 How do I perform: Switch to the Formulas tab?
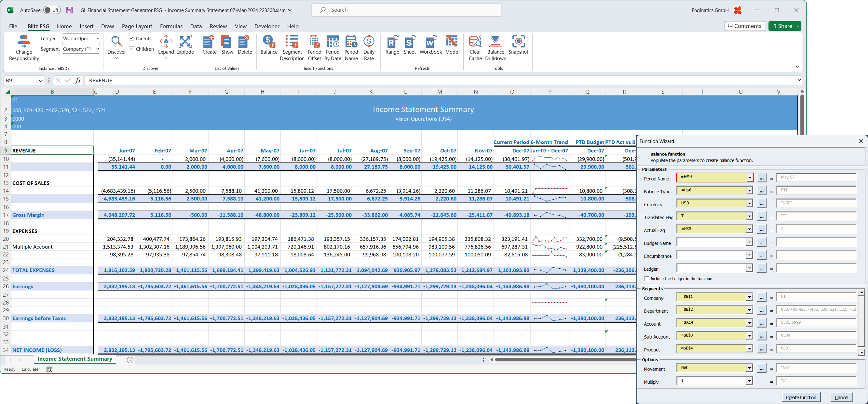[x=171, y=26]
